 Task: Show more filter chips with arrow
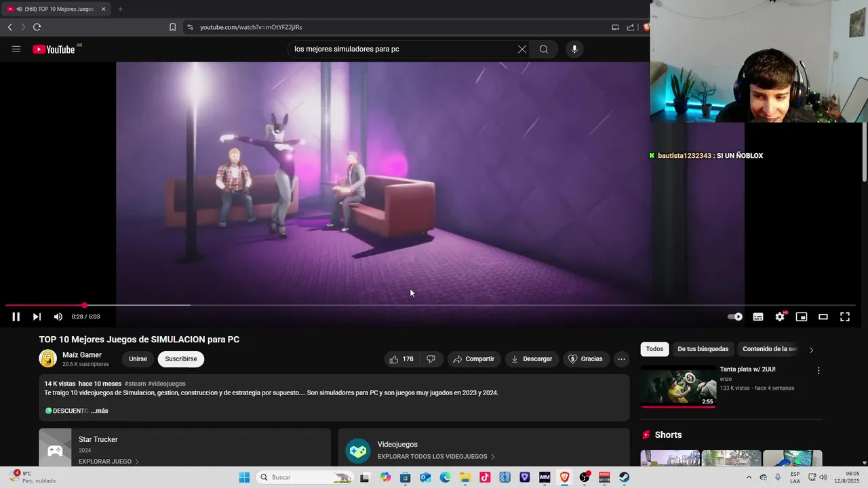(x=811, y=350)
